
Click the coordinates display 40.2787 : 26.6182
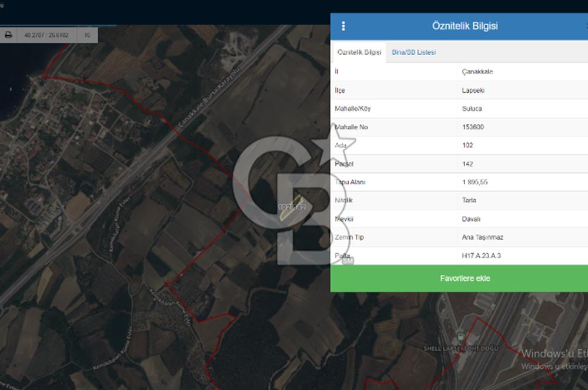pyautogui.click(x=46, y=35)
